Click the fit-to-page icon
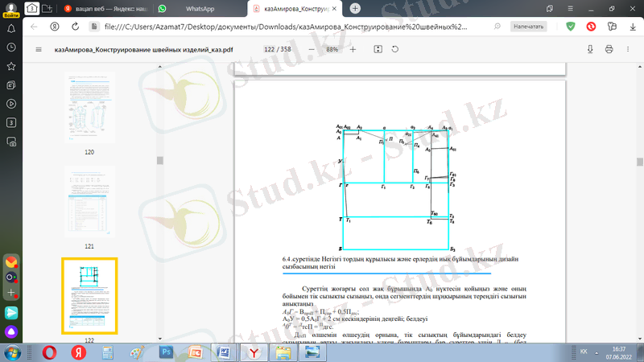The image size is (644, 362). [x=378, y=49]
